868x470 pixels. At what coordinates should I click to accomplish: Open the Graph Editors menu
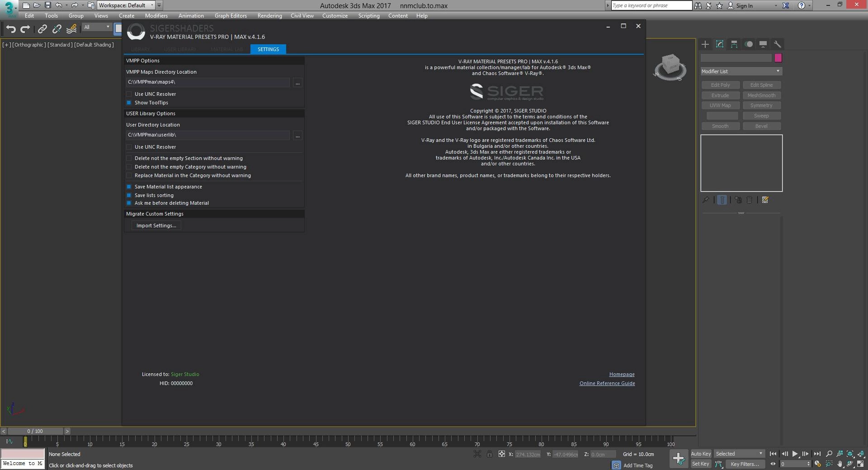(231, 16)
